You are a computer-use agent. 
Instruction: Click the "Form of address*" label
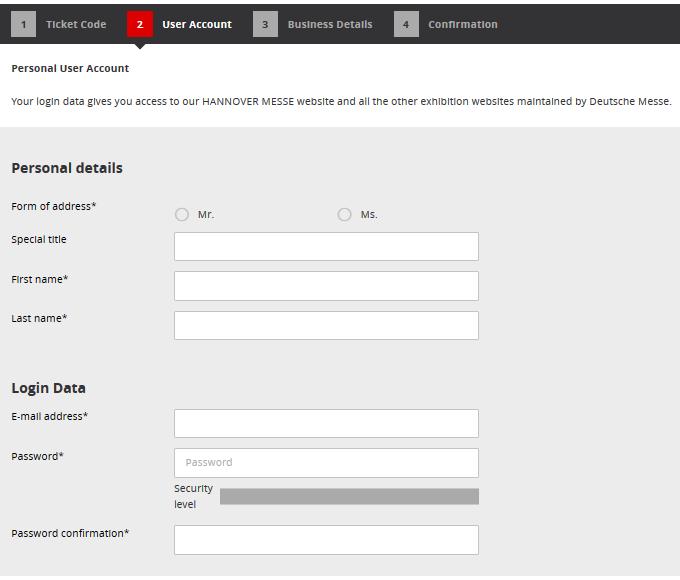click(x=53, y=206)
